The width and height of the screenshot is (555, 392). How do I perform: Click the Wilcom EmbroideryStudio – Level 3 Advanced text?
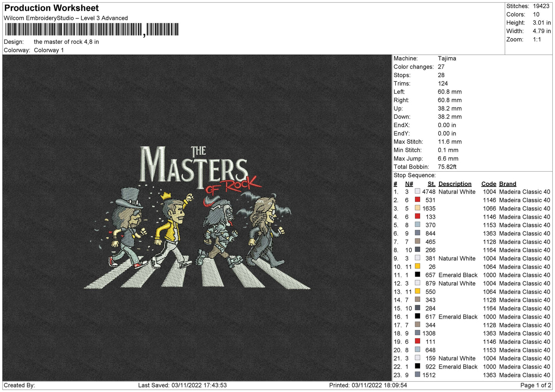(x=66, y=18)
